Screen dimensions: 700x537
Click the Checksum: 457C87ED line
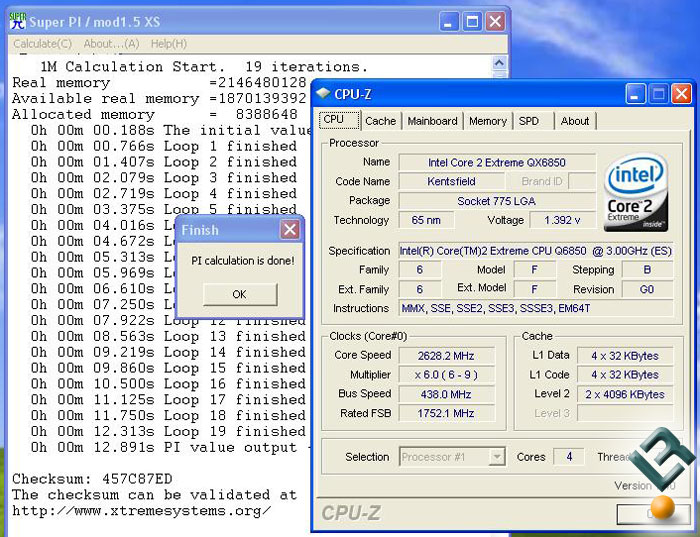pos(92,479)
